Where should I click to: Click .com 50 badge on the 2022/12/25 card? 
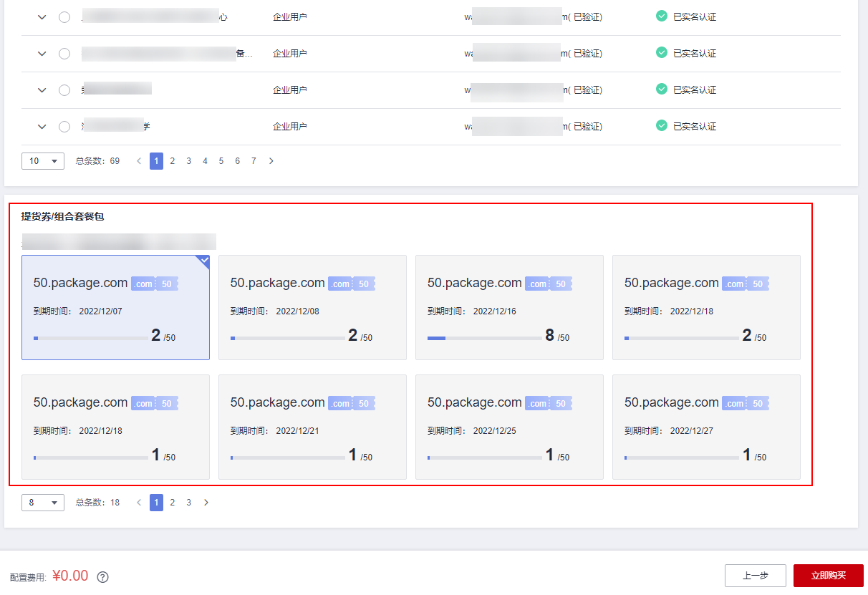549,404
